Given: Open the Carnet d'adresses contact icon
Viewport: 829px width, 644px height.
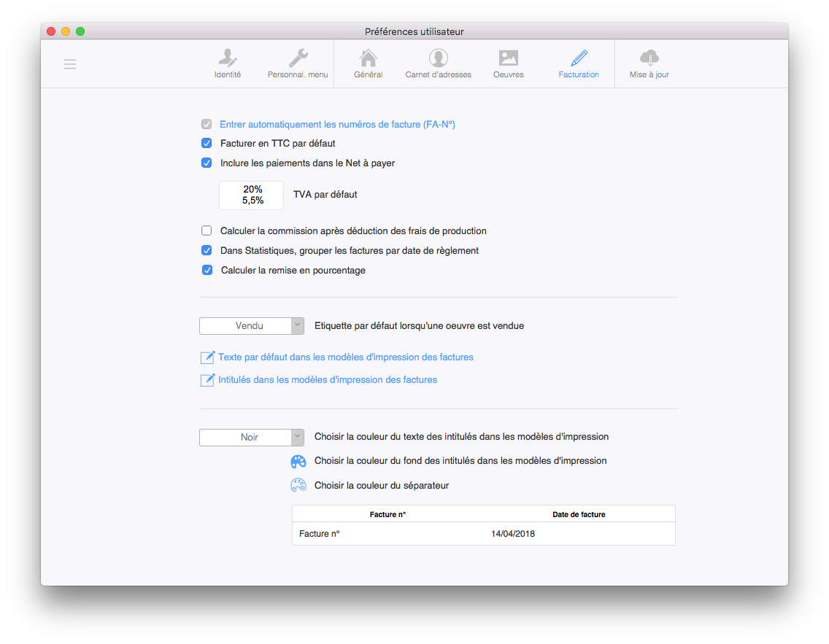Looking at the screenshot, I should 438,59.
